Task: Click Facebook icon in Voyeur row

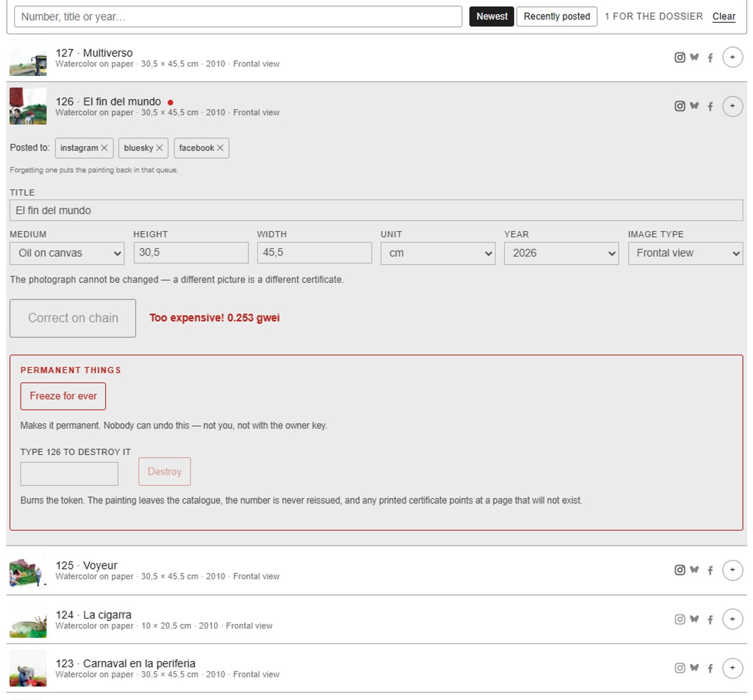Action: click(710, 571)
